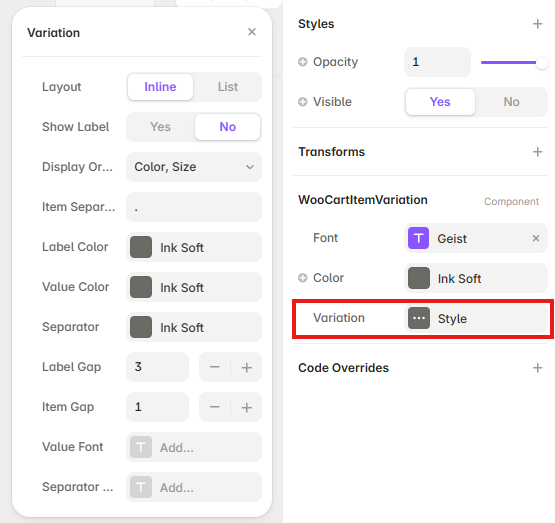Click the Item Gap value field
Image resolution: width=555 pixels, height=523 pixels.
pos(158,407)
